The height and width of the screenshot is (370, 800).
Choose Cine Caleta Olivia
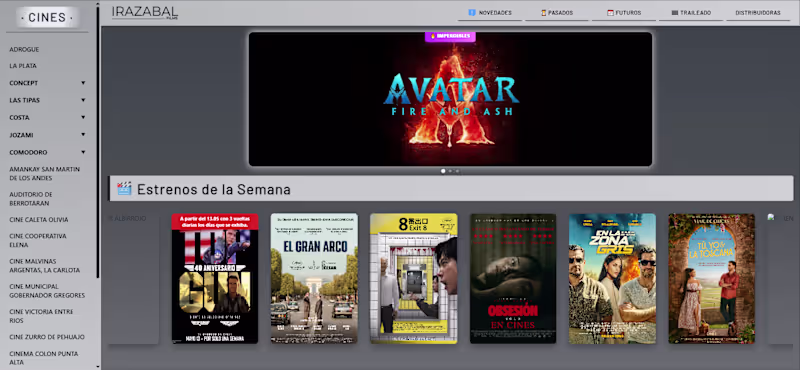pos(39,219)
